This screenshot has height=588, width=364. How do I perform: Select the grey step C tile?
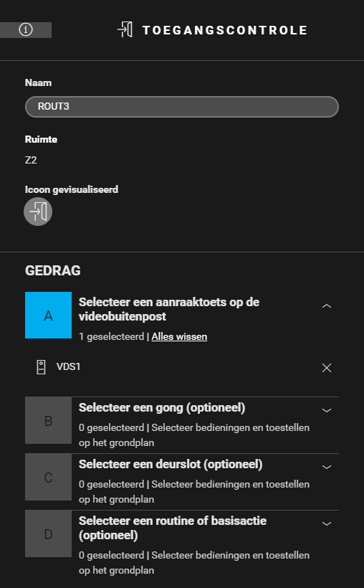pyautogui.click(x=48, y=478)
